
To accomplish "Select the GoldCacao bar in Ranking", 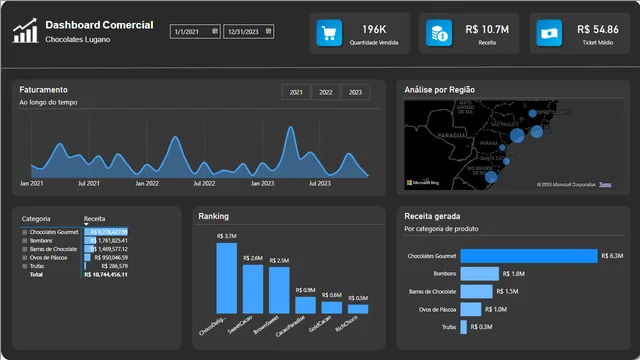I will [331, 308].
